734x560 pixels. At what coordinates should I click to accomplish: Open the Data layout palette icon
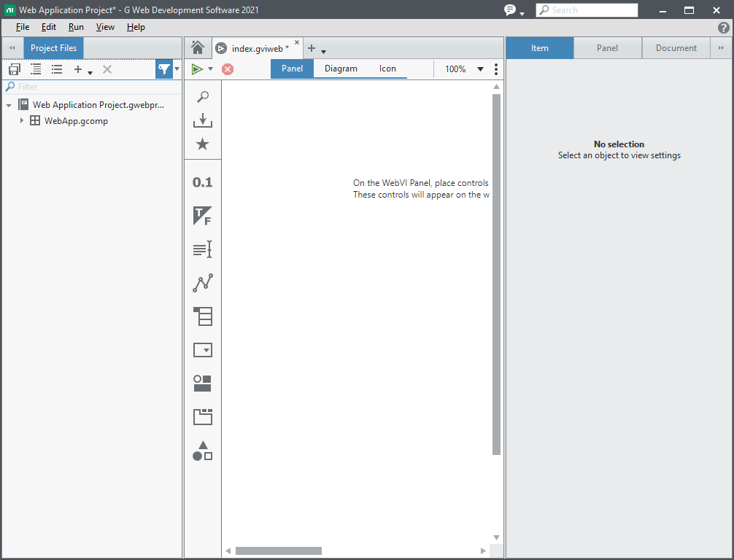[x=203, y=316]
